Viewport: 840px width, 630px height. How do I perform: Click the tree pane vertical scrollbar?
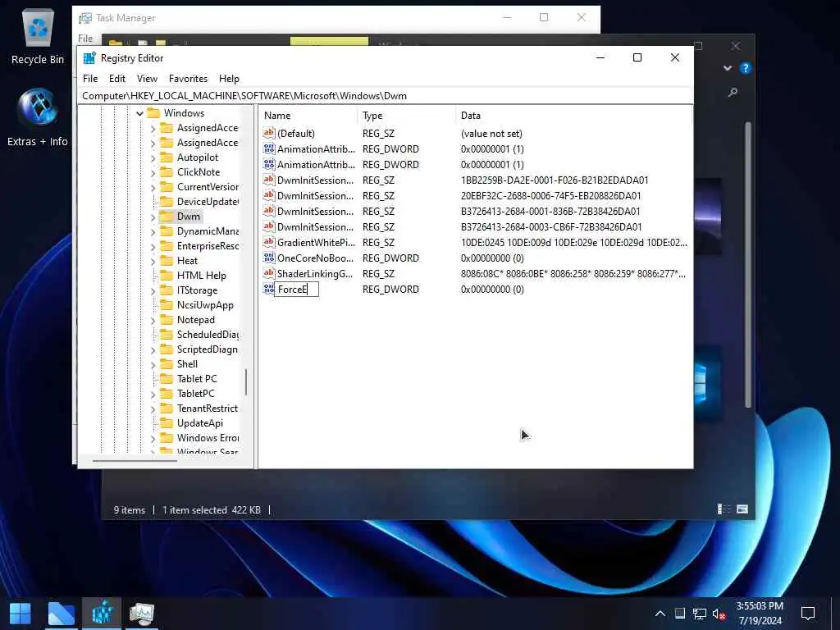(x=246, y=381)
